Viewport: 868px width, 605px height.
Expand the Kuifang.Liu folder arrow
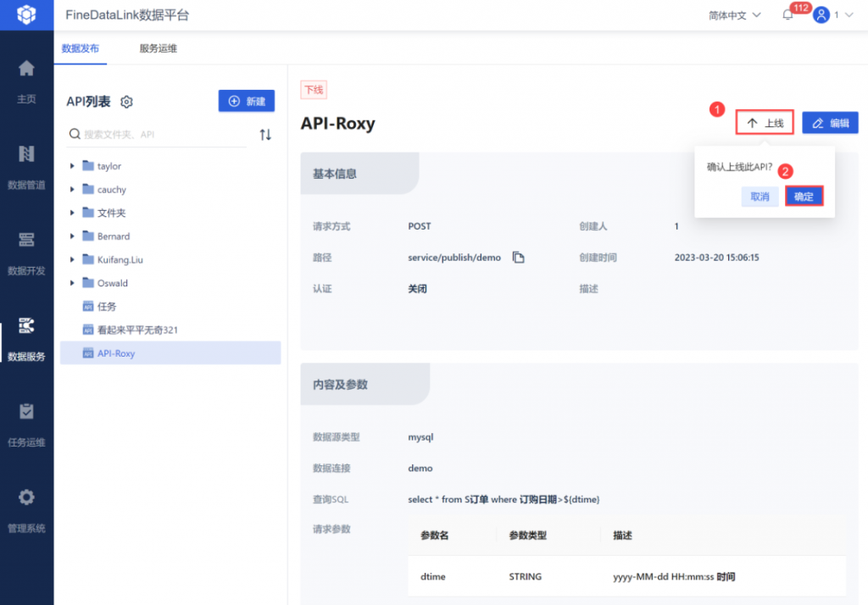pos(72,259)
